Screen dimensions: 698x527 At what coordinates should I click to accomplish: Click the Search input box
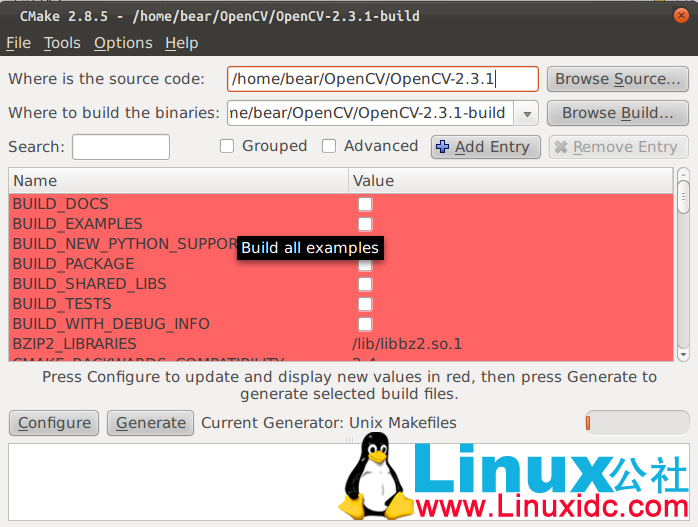point(121,147)
